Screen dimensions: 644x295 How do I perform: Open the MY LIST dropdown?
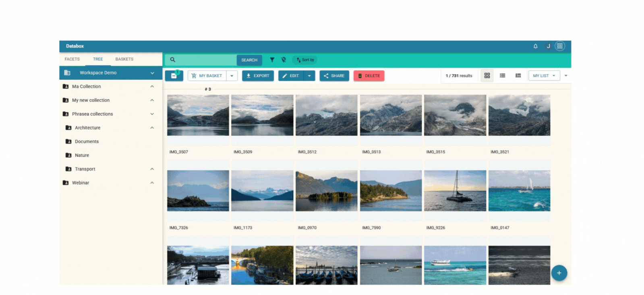[544, 76]
